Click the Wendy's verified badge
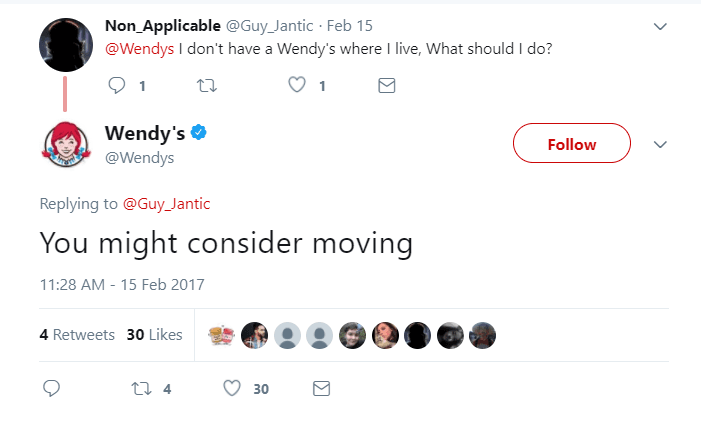This screenshot has height=425, width=701. pos(199,133)
